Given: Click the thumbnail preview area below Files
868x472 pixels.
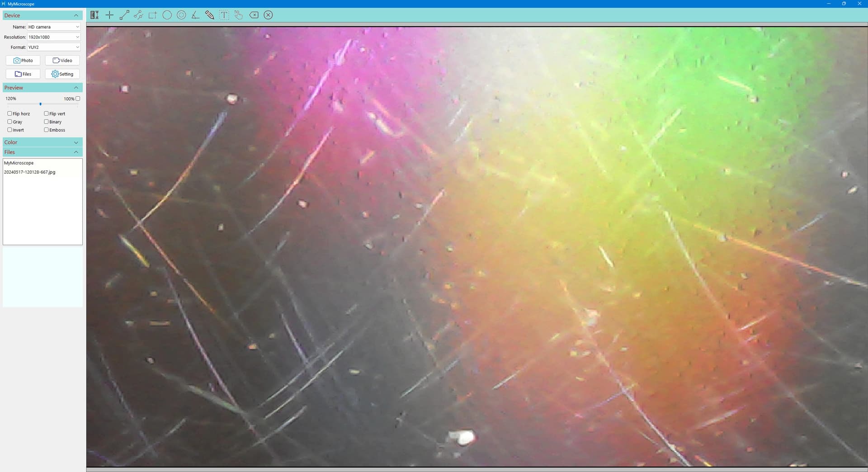Looking at the screenshot, I should point(42,277).
